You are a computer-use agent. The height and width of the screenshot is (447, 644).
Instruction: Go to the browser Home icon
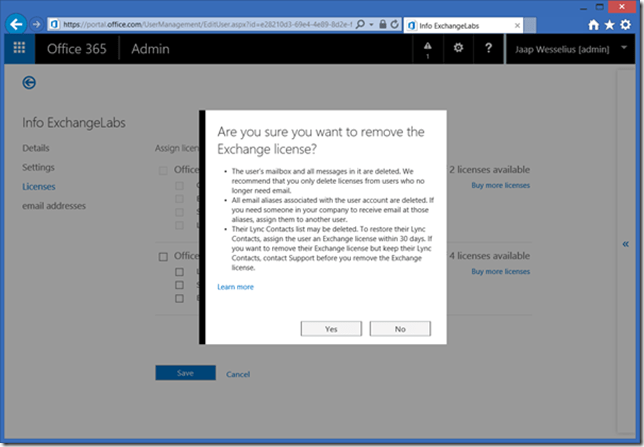point(594,24)
